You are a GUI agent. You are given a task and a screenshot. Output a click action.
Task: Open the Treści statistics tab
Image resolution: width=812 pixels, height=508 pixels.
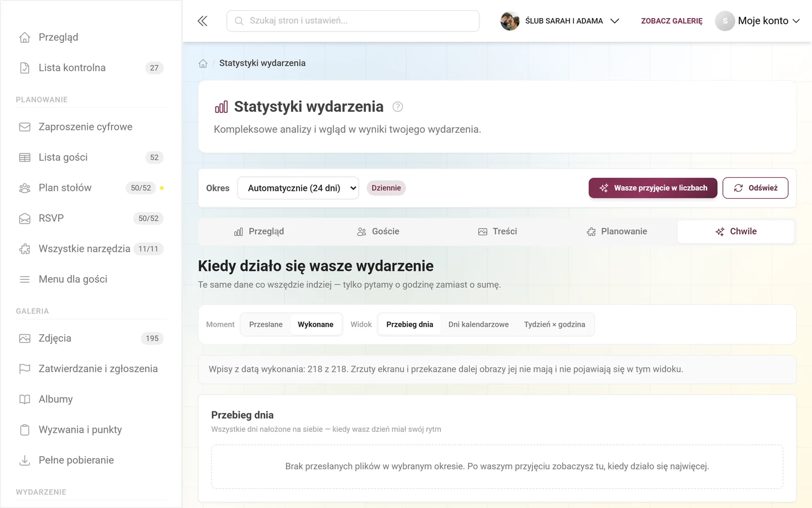pyautogui.click(x=498, y=231)
